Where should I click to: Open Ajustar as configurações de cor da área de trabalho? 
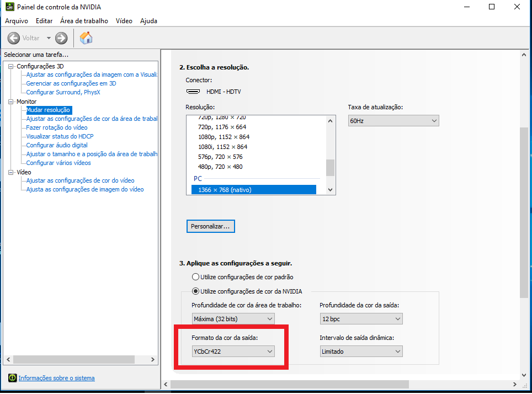click(x=92, y=119)
